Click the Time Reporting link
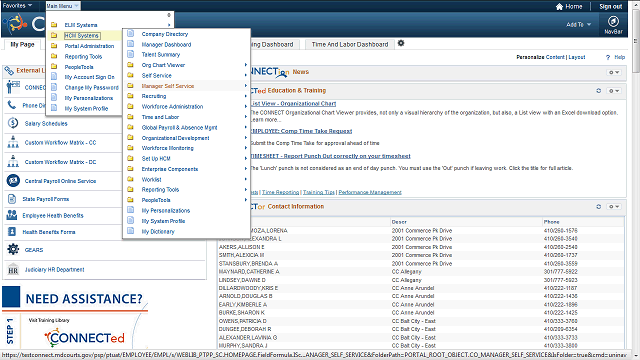640x360 pixels. point(280,192)
